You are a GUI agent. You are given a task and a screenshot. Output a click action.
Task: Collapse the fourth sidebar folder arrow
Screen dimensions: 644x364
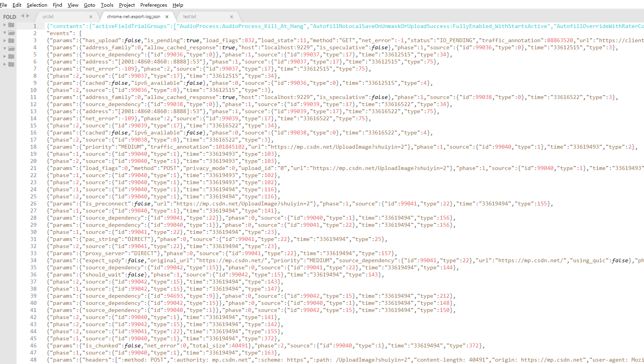coord(5,49)
